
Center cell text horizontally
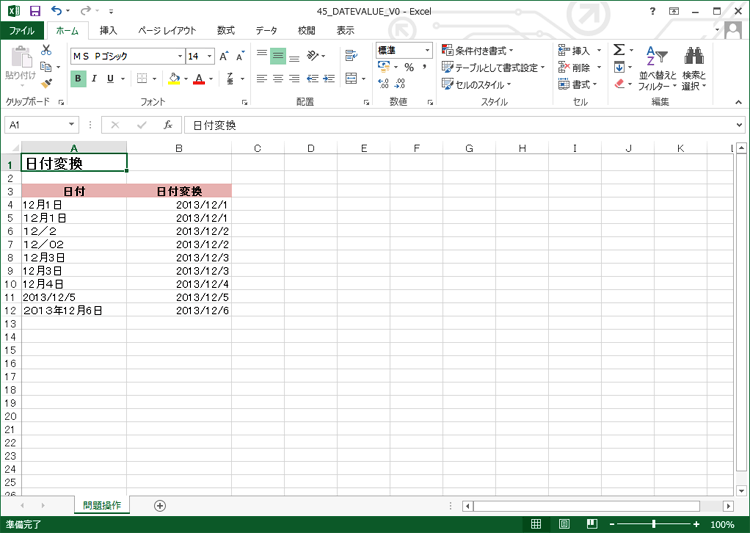coord(278,78)
